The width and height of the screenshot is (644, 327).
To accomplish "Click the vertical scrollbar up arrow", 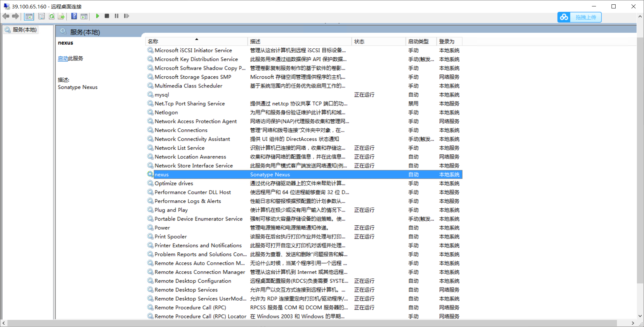I will (x=640, y=16).
